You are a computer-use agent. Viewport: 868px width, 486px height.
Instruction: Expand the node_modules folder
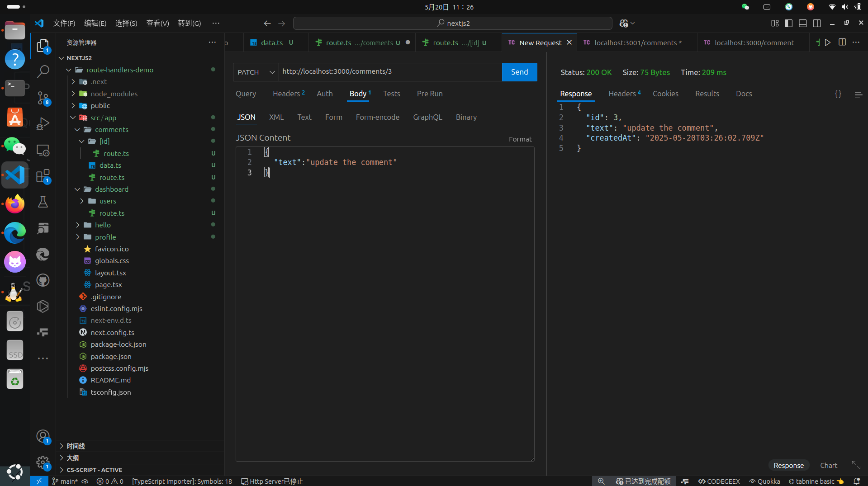[x=114, y=94]
